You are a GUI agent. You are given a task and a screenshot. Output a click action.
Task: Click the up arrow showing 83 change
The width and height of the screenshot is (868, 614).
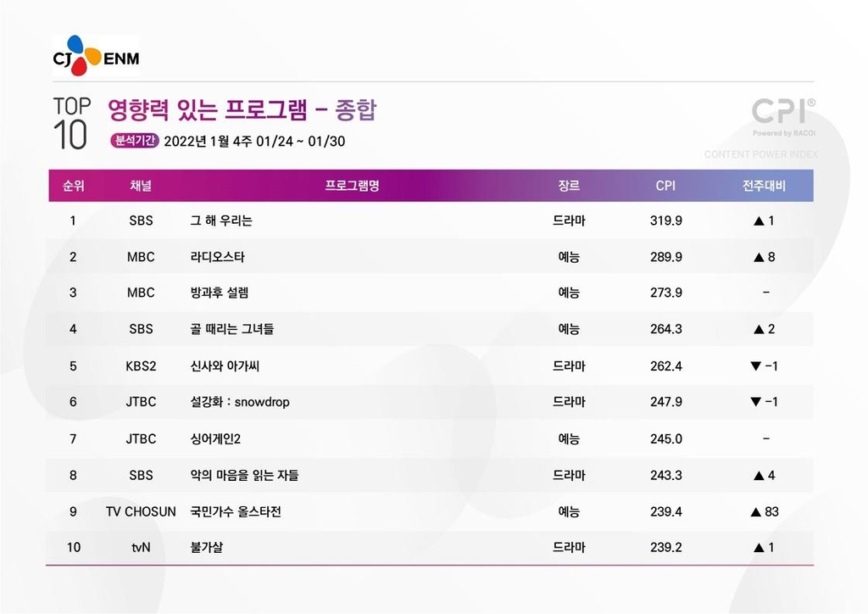tap(755, 512)
